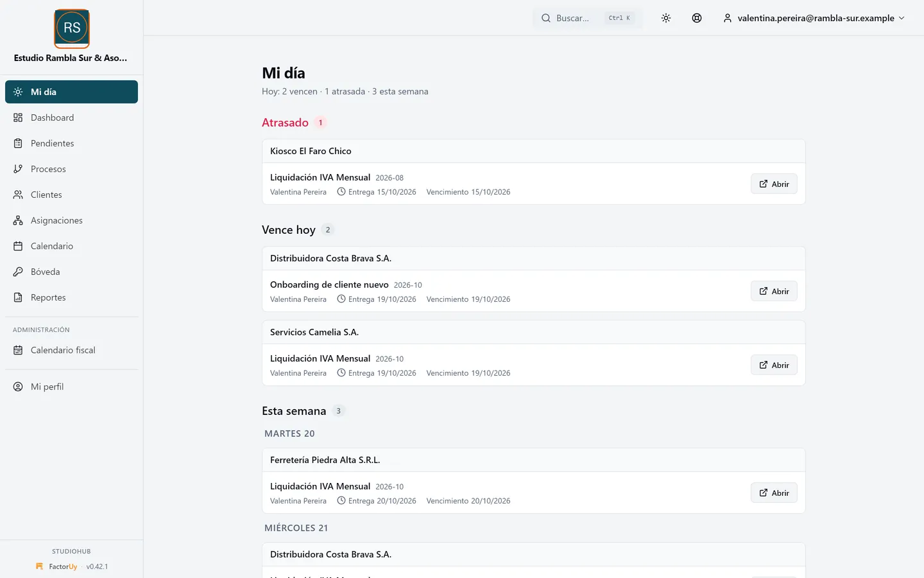The image size is (924, 578).
Task: Click the Esta semana count badge 3
Action: [339, 411]
